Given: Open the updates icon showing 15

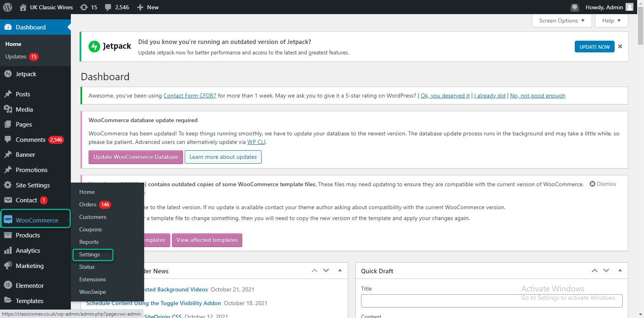Looking at the screenshot, I should pyautogui.click(x=84, y=7).
